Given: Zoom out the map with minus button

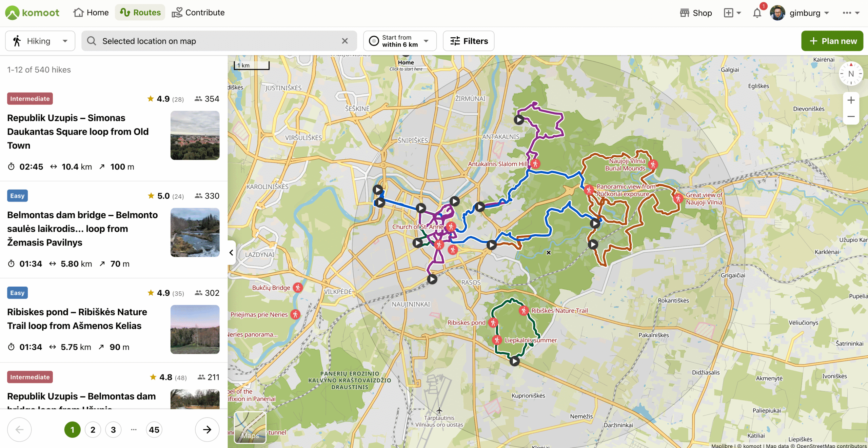Looking at the screenshot, I should [x=851, y=117].
